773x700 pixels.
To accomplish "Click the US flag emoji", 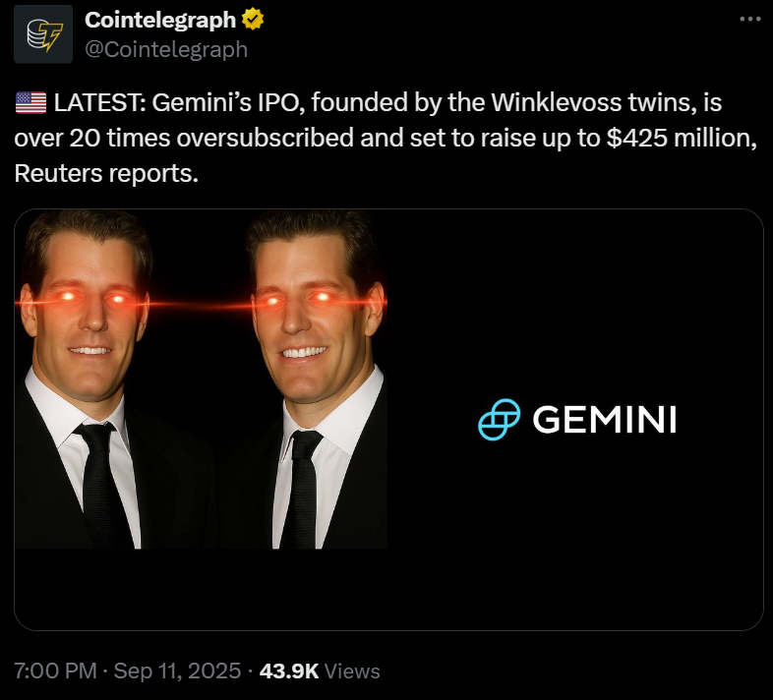I will [30, 102].
